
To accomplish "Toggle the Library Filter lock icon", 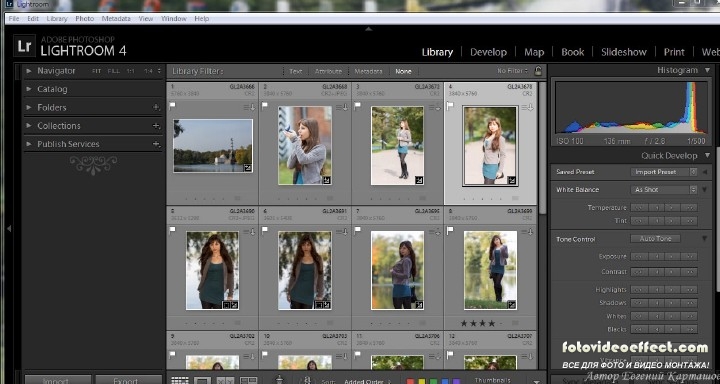I will pos(538,71).
